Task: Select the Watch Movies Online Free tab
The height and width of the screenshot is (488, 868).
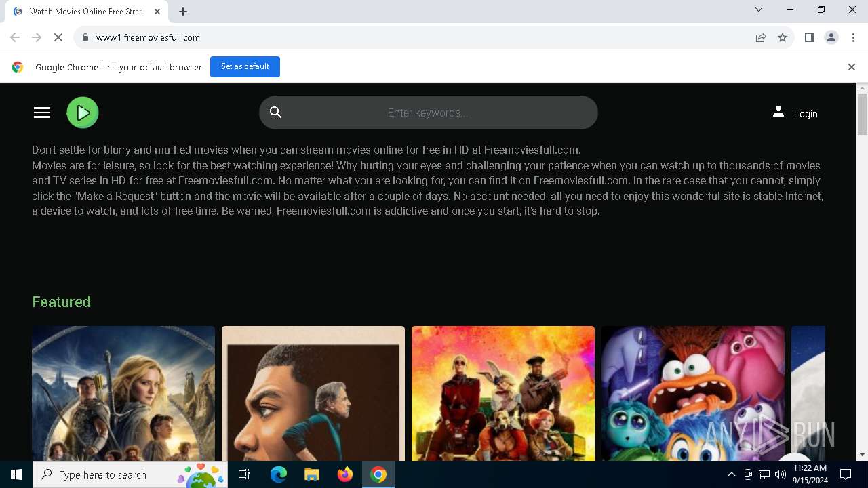Action: point(87,12)
